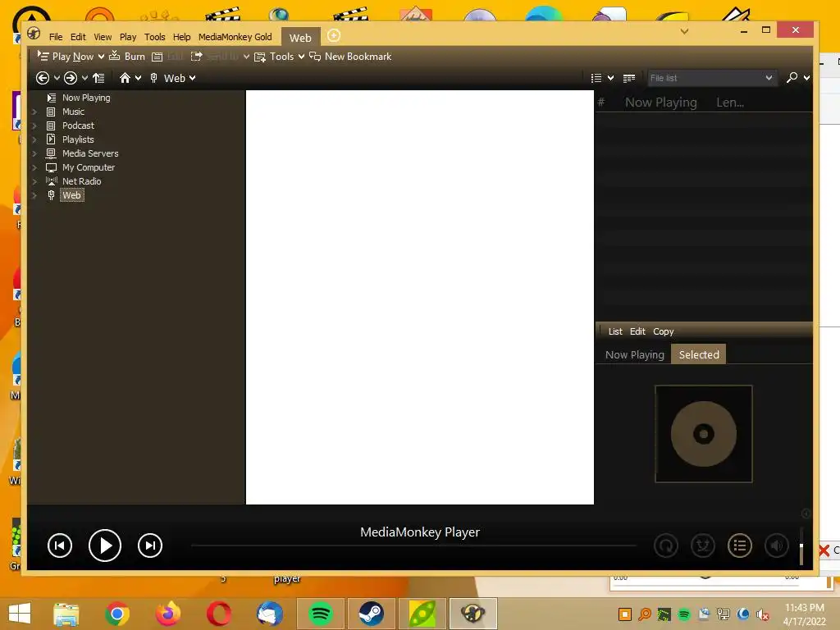Screen dimensions: 840x630
Task: Play the previous track in the player
Action: point(59,546)
